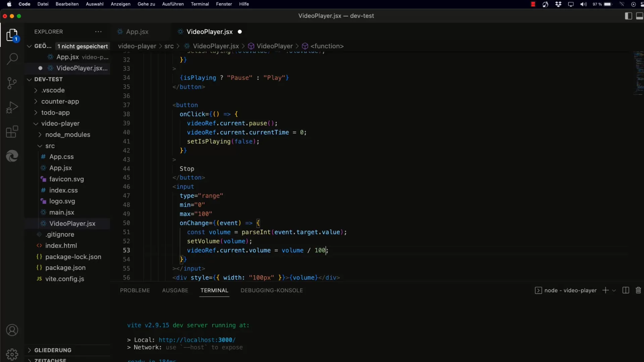Screen dimensions: 644x362
Task: Open the Bearbeiten menu
Action: [67, 4]
